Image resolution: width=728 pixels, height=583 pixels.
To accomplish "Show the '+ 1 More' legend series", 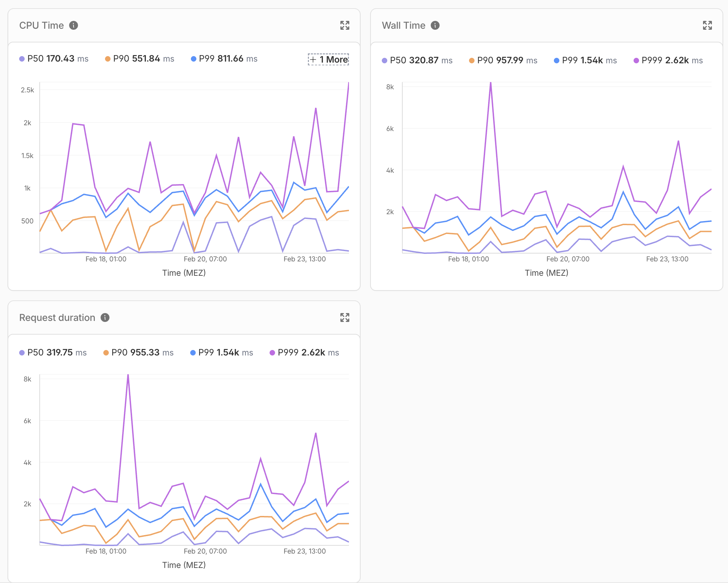I will click(x=328, y=59).
